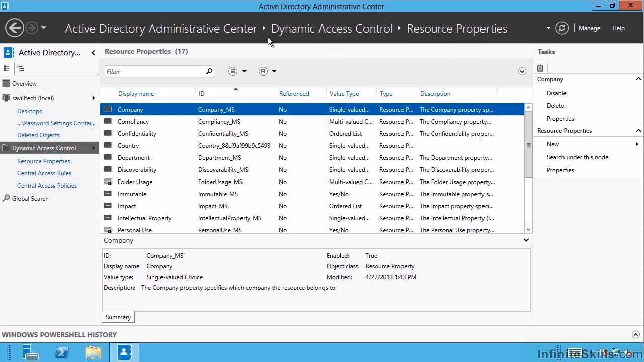Screen dimensions: 644x362
Task: Click the Intellectual Property row icon
Action: click(x=108, y=218)
